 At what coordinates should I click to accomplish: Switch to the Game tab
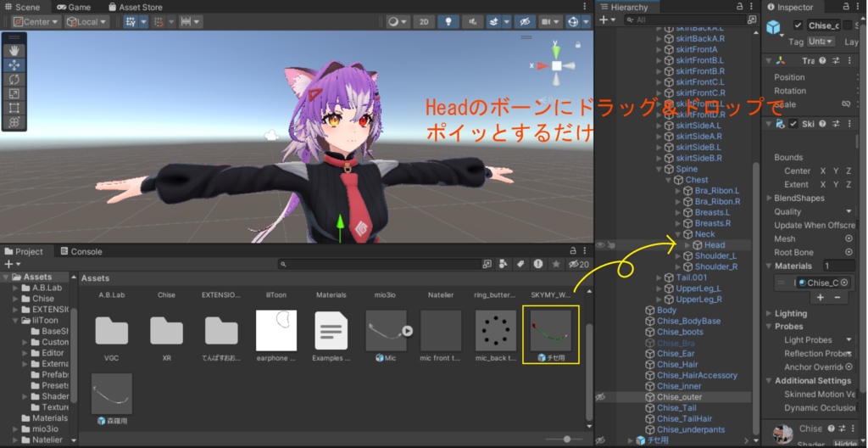click(x=75, y=7)
